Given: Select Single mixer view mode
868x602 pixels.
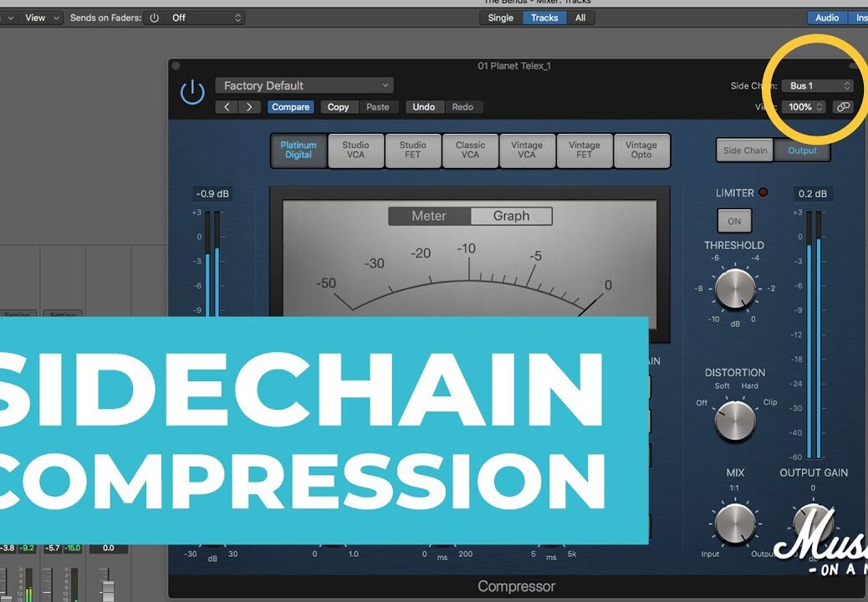Looking at the screenshot, I should [x=500, y=18].
